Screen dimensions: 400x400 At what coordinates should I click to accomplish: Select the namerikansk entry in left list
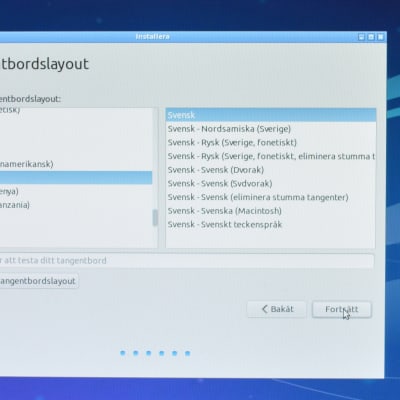[x=76, y=164]
